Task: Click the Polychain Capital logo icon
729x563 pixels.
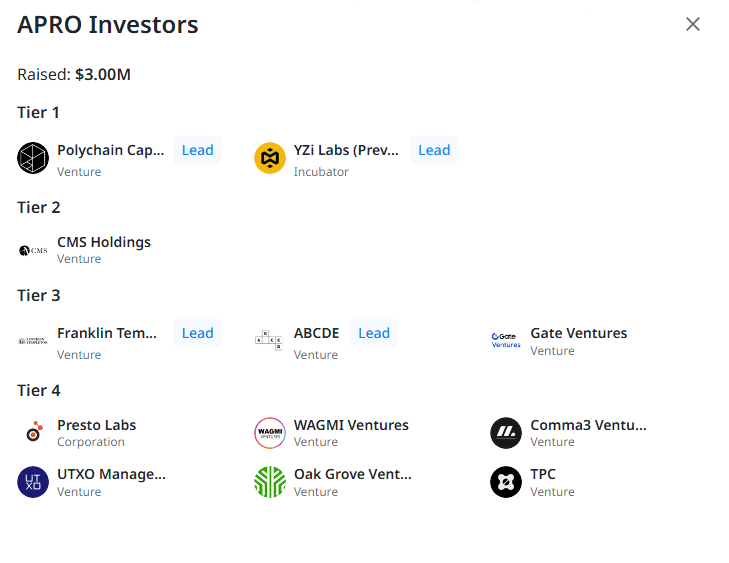Action: (x=33, y=158)
